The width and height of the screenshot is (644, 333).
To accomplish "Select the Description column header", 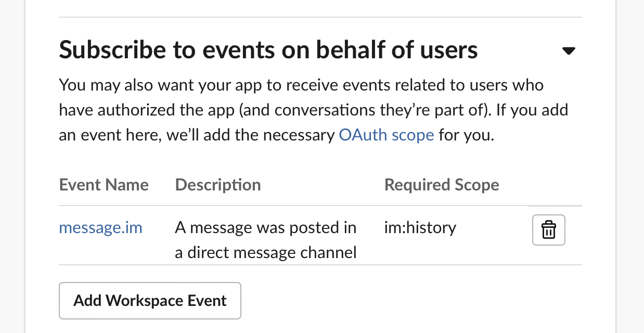I will pyautogui.click(x=218, y=185).
